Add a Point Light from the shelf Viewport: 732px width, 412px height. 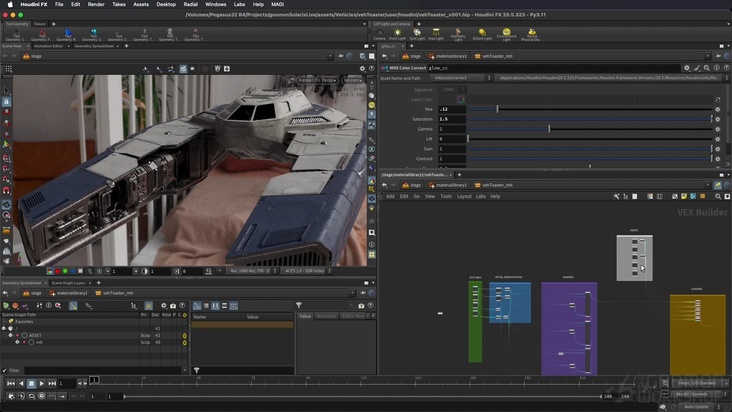[x=397, y=34]
